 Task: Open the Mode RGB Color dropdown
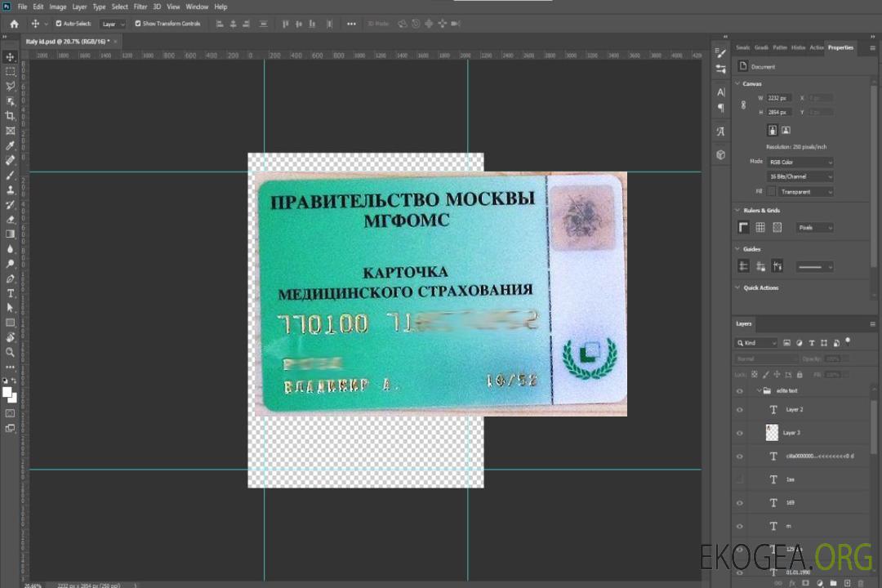[x=800, y=162]
